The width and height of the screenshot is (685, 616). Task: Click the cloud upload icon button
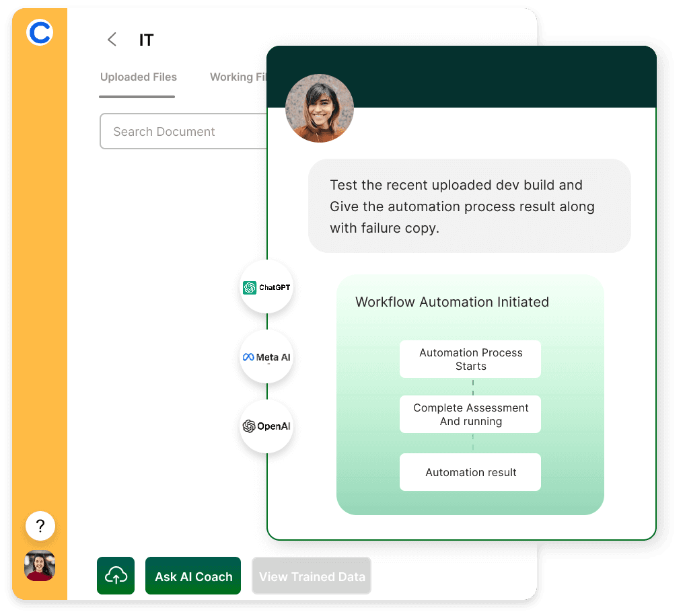[x=116, y=576]
